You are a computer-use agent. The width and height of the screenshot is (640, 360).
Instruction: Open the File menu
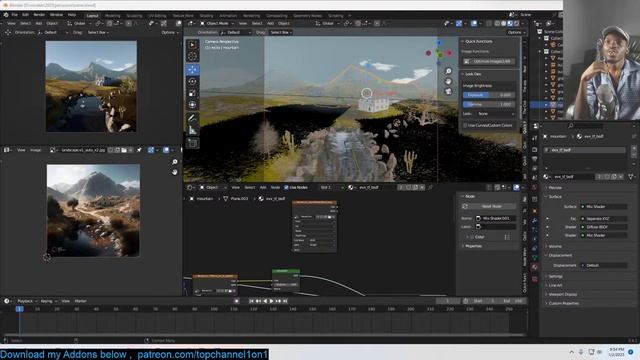point(14,15)
